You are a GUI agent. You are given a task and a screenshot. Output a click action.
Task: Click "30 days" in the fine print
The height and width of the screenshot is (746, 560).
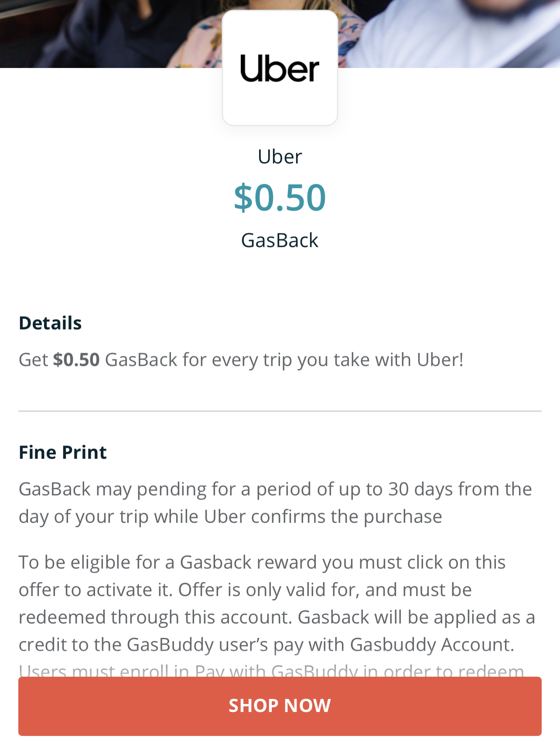420,489
